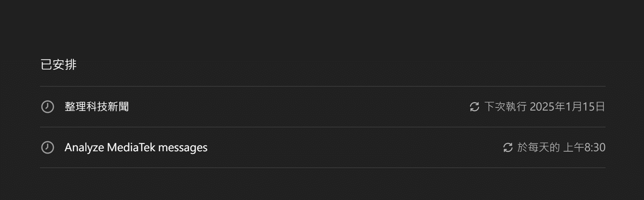Click the characters 新聞 in the first task title
Viewport: 644px width, 200px height.
118,107
